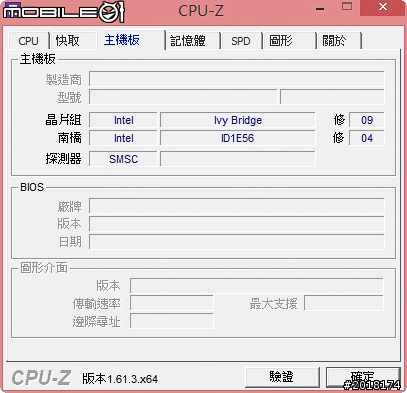Viewport: 407px width, 393px height.
Task: Click the 傳輸速率 transfer rate field
Action: [172, 303]
